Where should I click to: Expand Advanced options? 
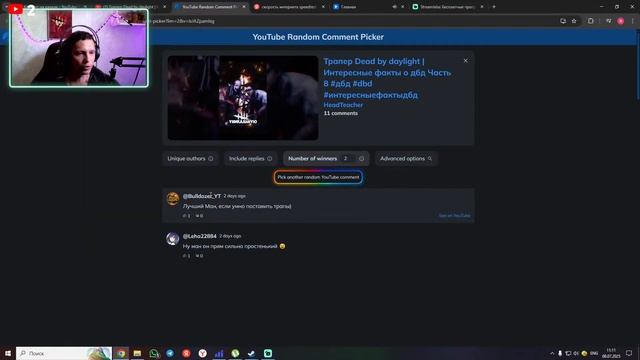click(x=406, y=158)
